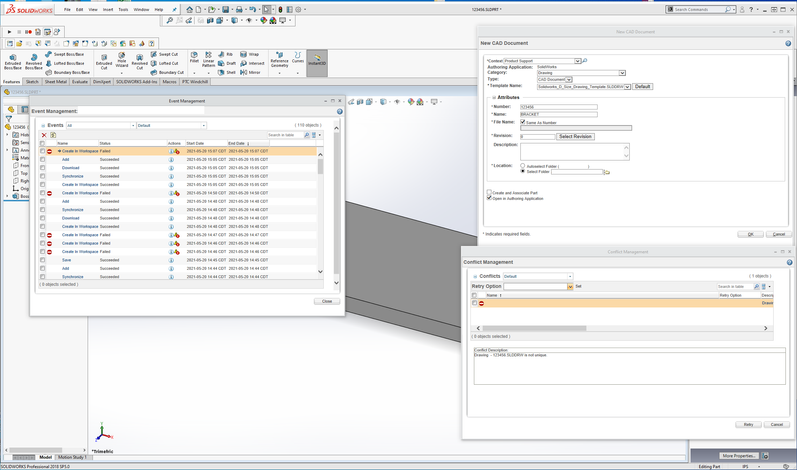Toggle the Instant3D button
This screenshot has height=470, width=797.
316,62
